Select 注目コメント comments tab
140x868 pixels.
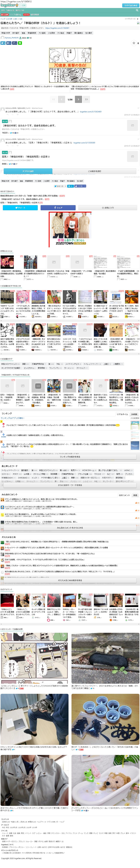tap(124, 495)
